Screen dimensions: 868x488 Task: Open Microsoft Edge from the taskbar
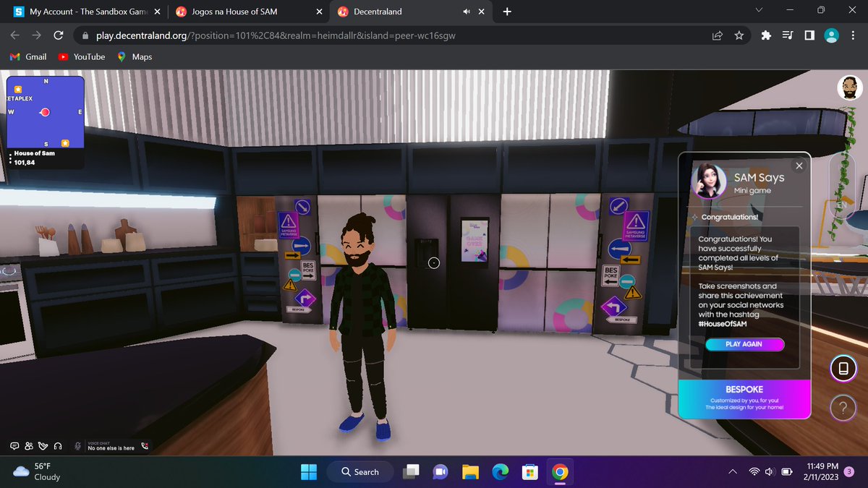tap(500, 471)
